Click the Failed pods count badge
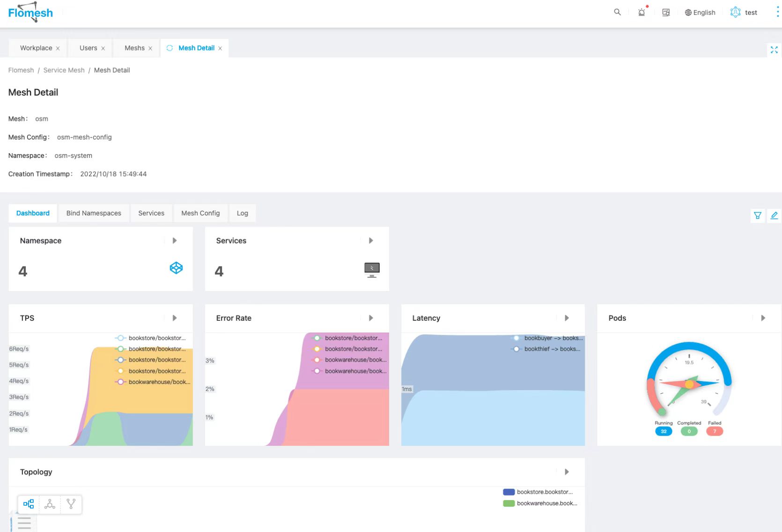This screenshot has height=532, width=782. (x=715, y=431)
